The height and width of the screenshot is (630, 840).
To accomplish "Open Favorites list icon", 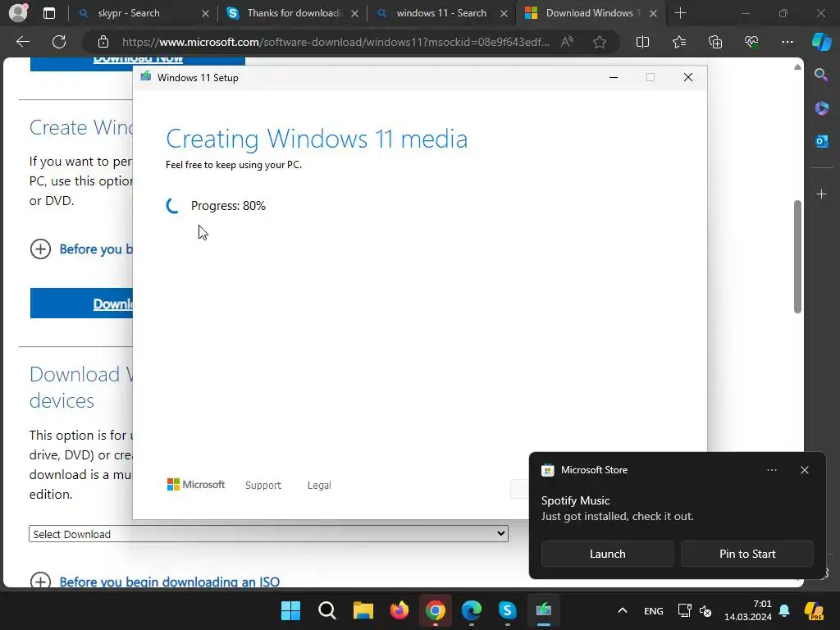I will pyautogui.click(x=678, y=42).
